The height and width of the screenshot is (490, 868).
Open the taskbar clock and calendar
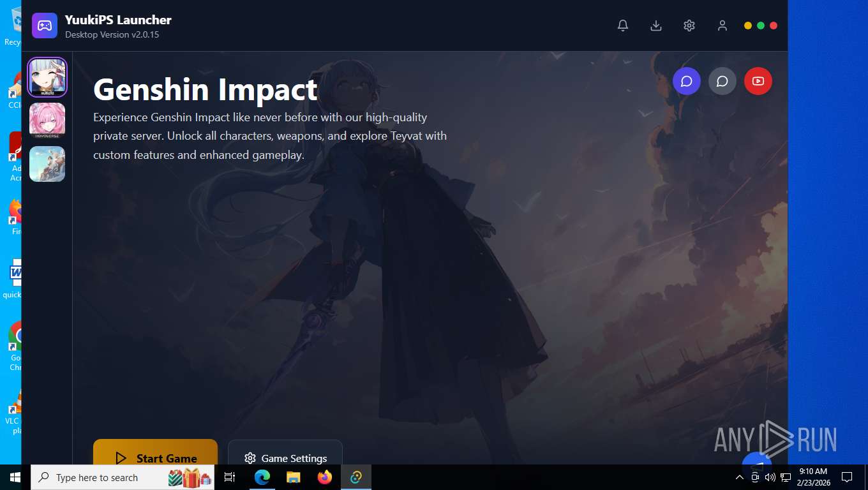(812, 477)
